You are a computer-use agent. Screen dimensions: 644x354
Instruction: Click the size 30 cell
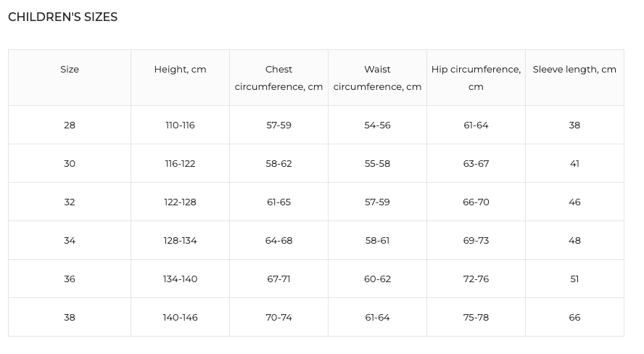70,163
